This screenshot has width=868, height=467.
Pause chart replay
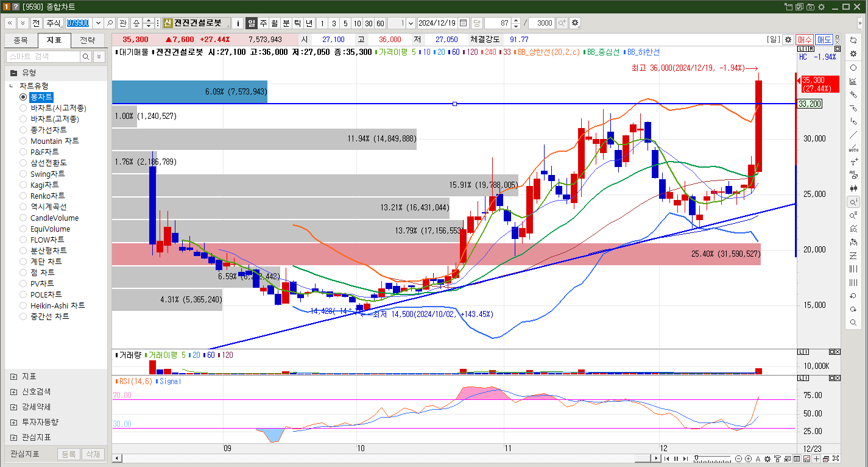click(676, 459)
